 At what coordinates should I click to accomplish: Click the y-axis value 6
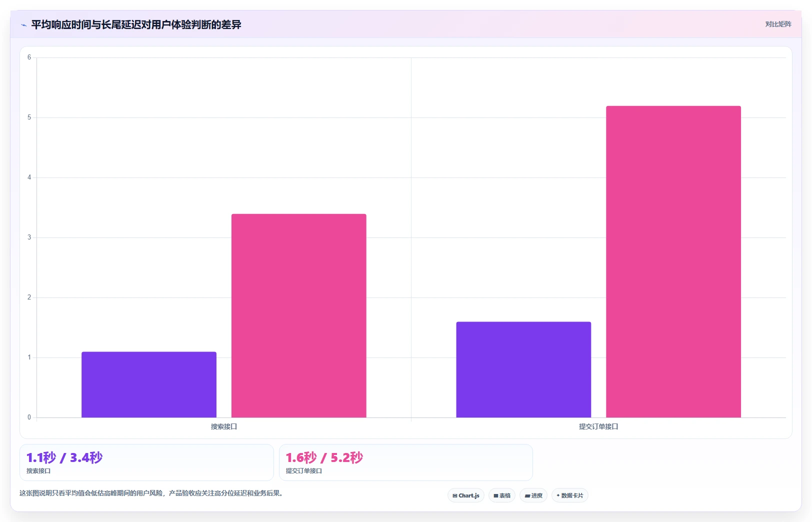[x=29, y=57]
